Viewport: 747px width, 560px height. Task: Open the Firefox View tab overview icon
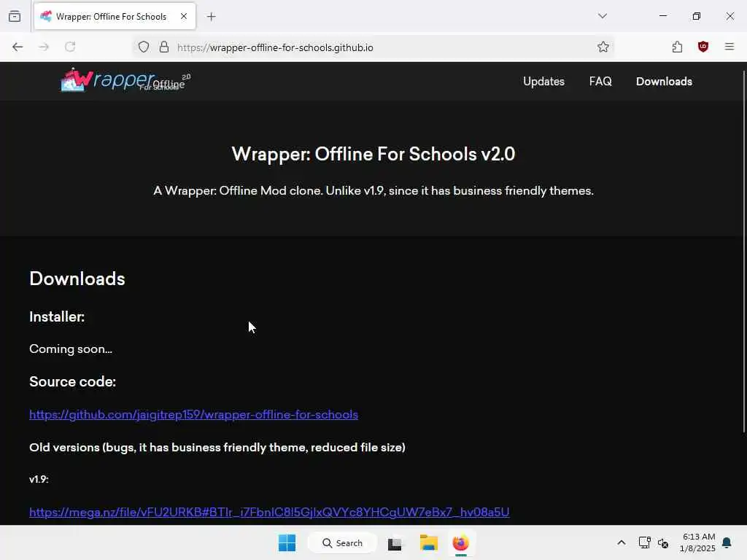pyautogui.click(x=15, y=16)
